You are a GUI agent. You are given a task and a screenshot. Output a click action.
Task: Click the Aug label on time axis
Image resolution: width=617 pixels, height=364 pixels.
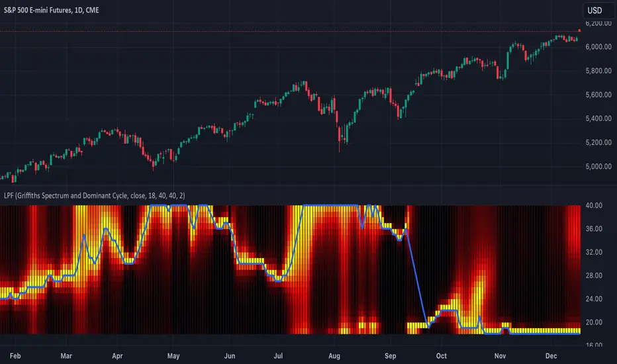coord(334,356)
